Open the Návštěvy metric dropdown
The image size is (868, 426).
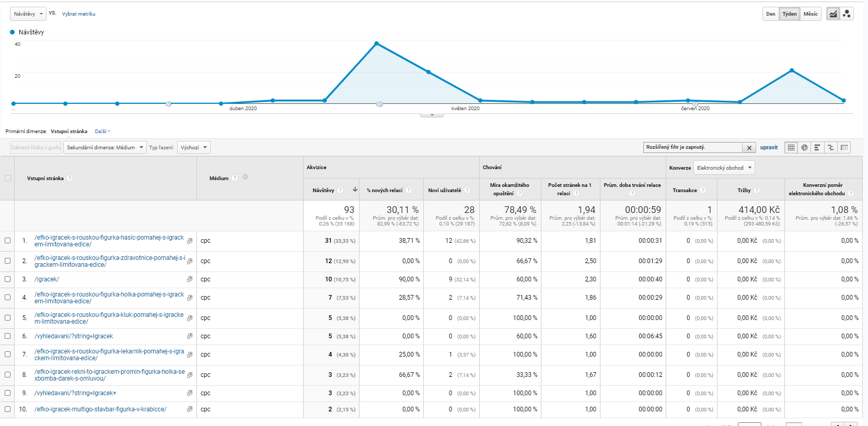coord(28,14)
